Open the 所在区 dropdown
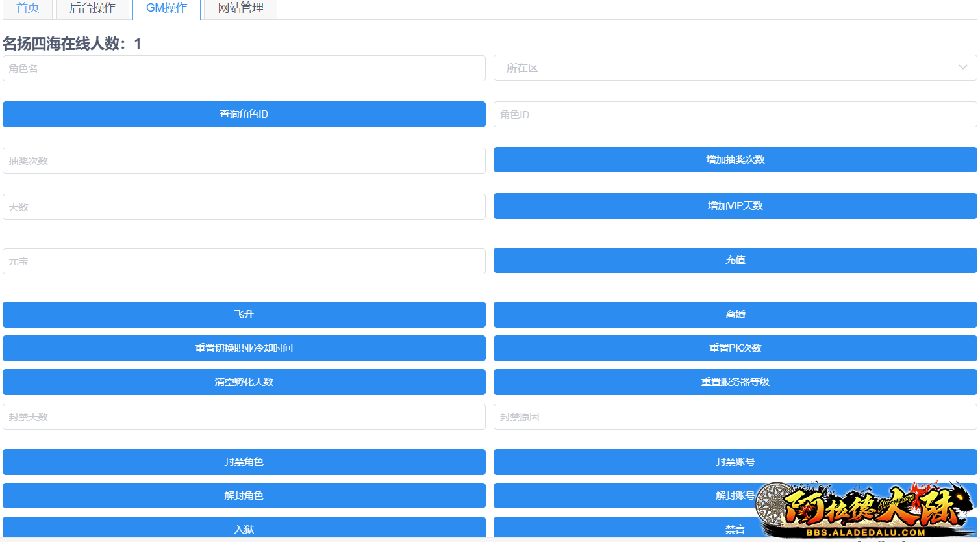 [735, 68]
